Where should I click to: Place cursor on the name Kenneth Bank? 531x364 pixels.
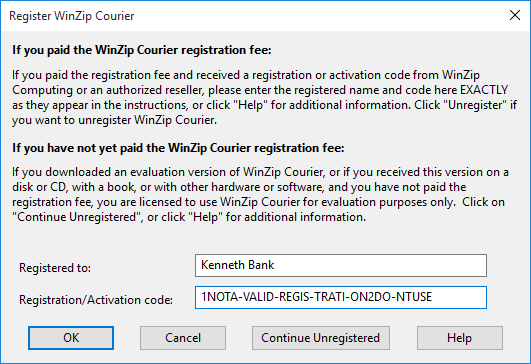coord(237,265)
